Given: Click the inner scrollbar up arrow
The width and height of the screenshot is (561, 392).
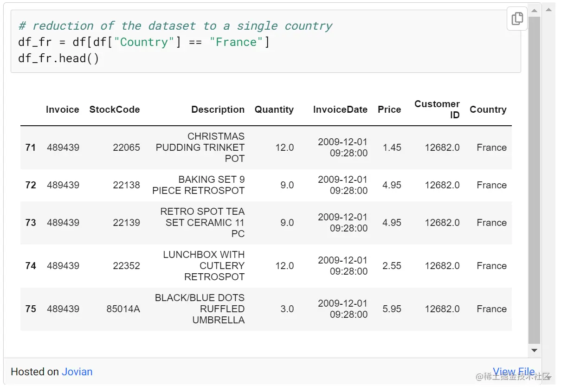Looking at the screenshot, I should point(534,10).
